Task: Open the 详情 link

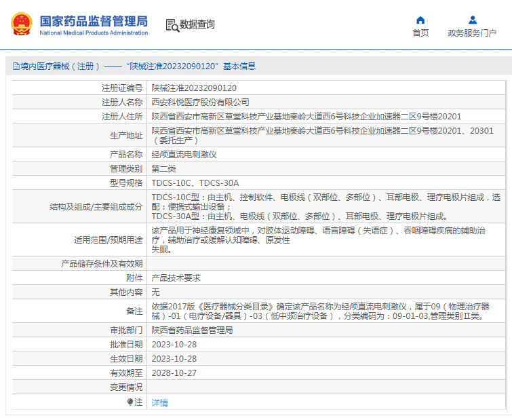Action: click(x=159, y=402)
